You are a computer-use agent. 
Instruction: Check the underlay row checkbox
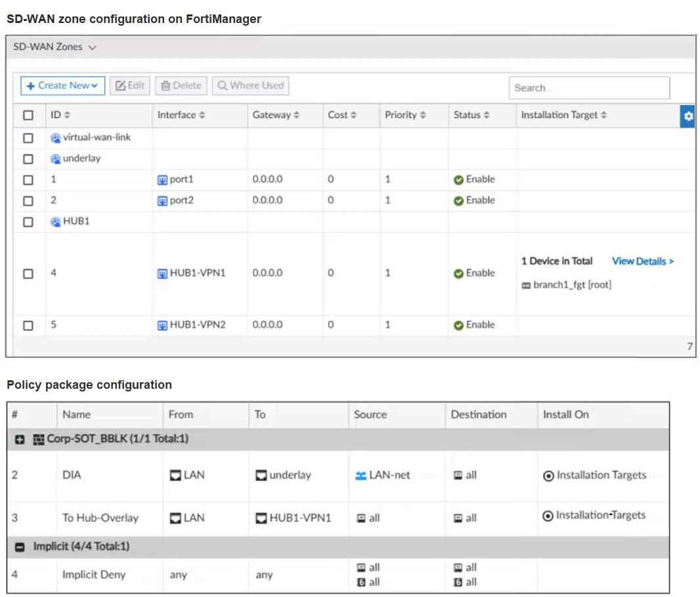(x=28, y=159)
